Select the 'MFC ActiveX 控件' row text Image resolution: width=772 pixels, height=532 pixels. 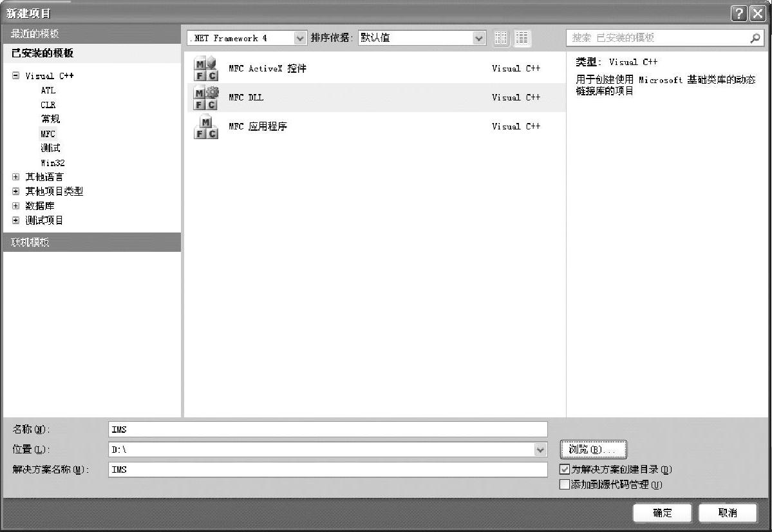pos(267,68)
